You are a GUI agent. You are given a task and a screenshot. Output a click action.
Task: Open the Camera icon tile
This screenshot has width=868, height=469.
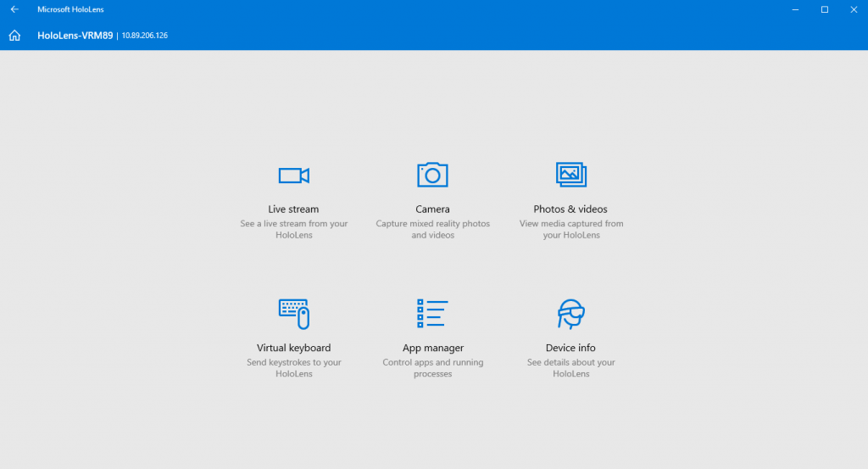(432, 175)
